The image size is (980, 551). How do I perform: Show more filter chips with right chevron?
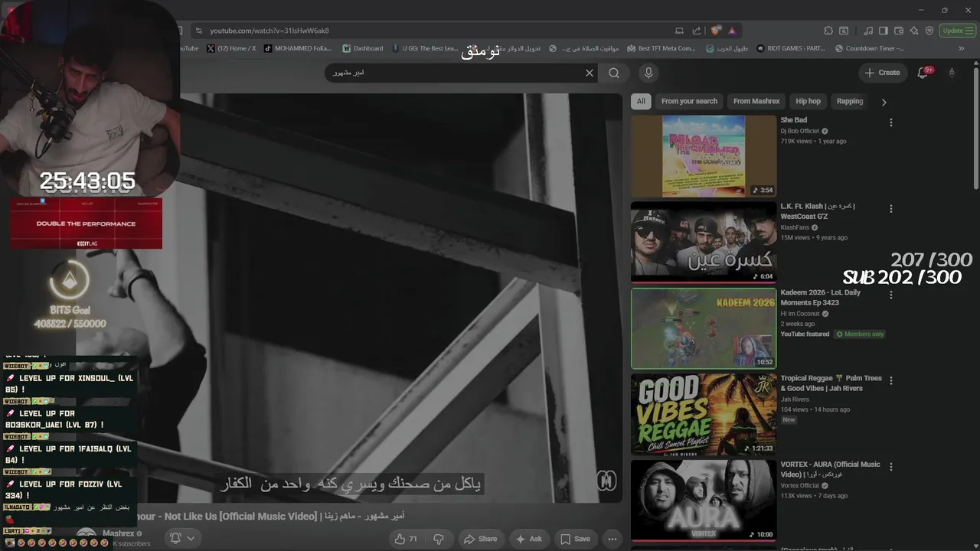pyautogui.click(x=884, y=102)
